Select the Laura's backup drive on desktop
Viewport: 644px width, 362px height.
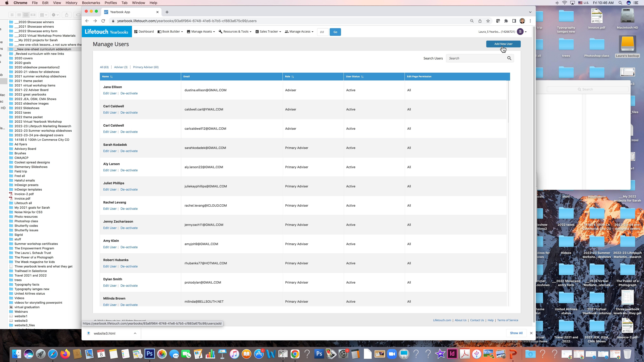click(627, 47)
